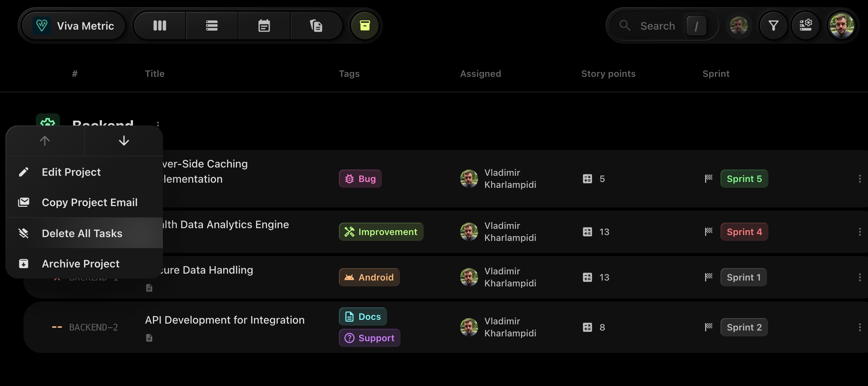Move project up with the arrow
Screen dimensions: 868x386
(x=45, y=141)
